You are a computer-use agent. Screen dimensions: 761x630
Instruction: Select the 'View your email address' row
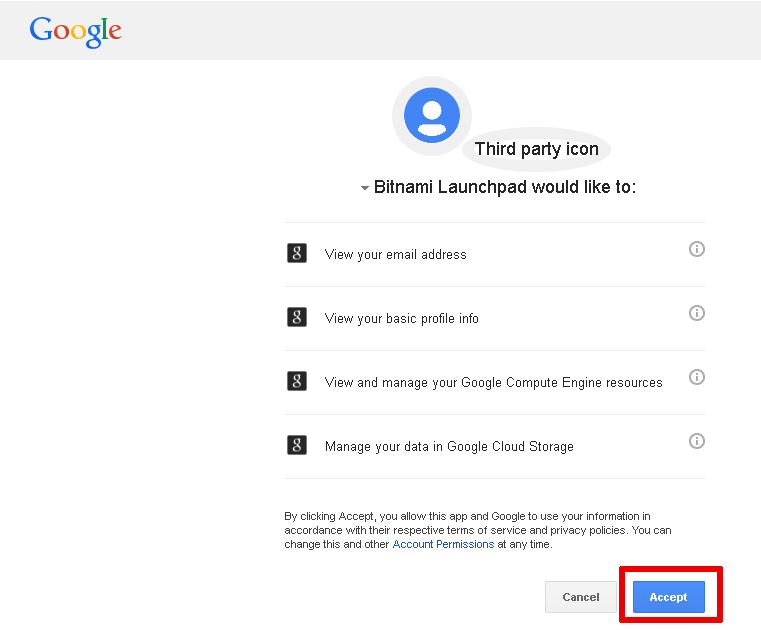[x=495, y=254]
